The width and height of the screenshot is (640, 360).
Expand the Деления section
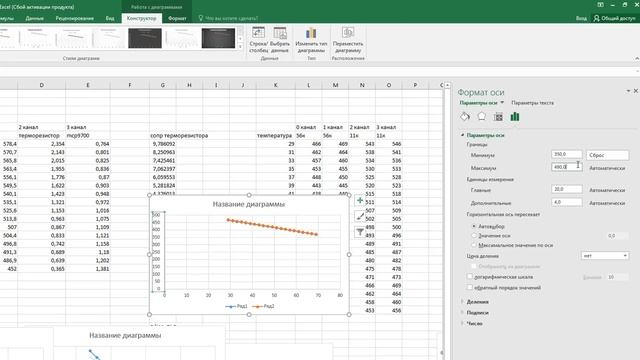pyautogui.click(x=462, y=302)
